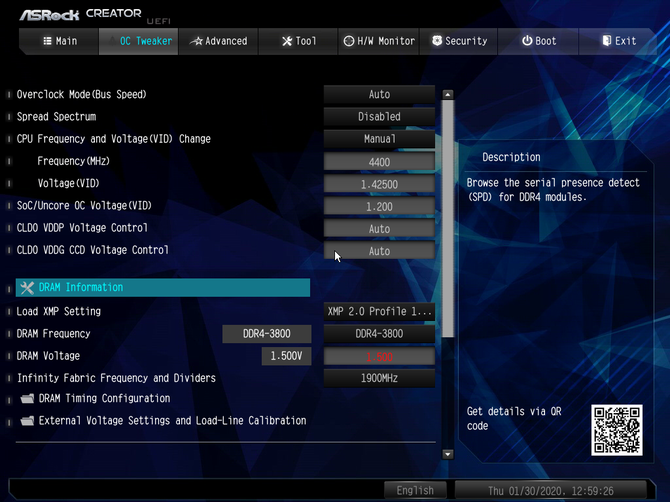Screen dimensions: 670x502
Task: Open CLDO VDDP Voltage Control Auto field
Action: pos(379,229)
